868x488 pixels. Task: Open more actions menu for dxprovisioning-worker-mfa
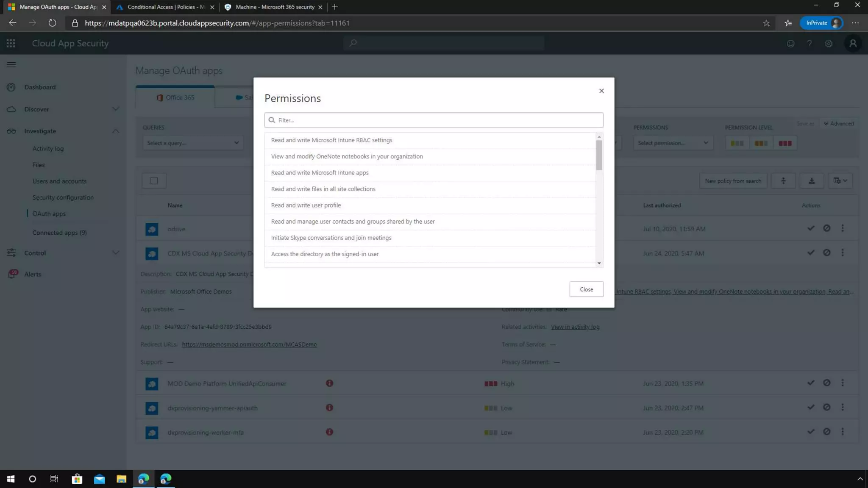coord(843,432)
